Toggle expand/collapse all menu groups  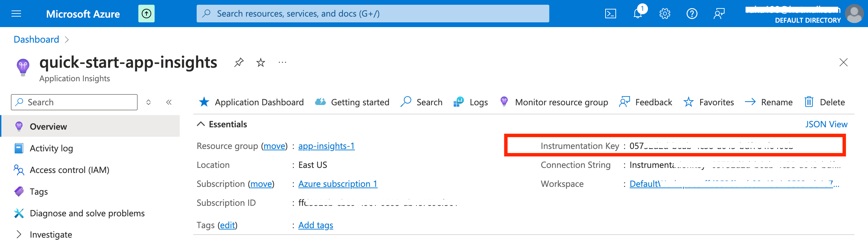pyautogui.click(x=149, y=102)
